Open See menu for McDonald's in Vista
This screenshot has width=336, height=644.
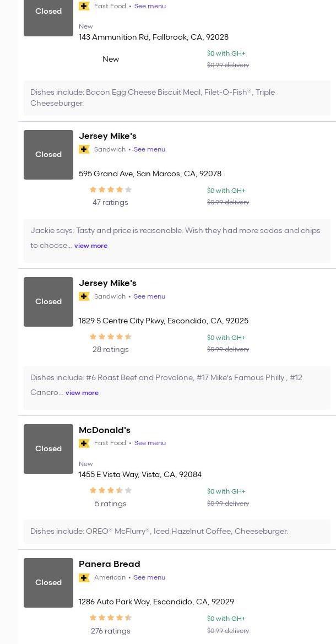[150, 443]
